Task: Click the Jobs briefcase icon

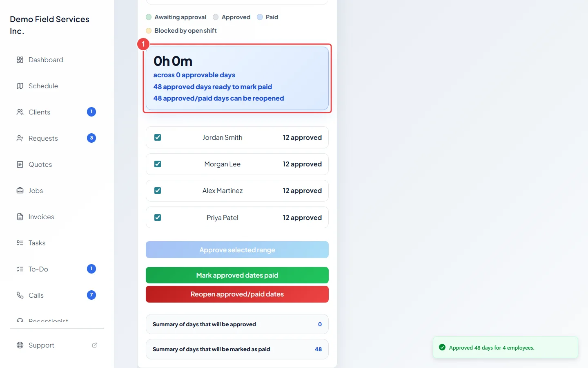Action: point(20,191)
